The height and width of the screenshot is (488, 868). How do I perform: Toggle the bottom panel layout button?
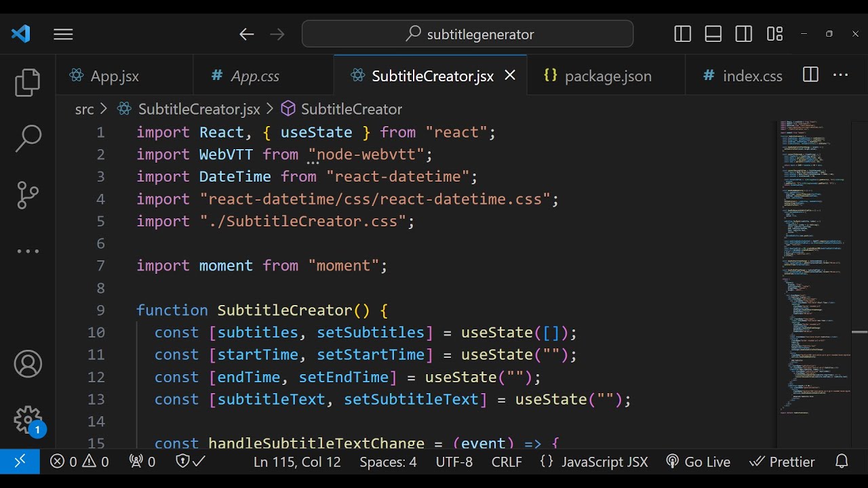coord(713,34)
